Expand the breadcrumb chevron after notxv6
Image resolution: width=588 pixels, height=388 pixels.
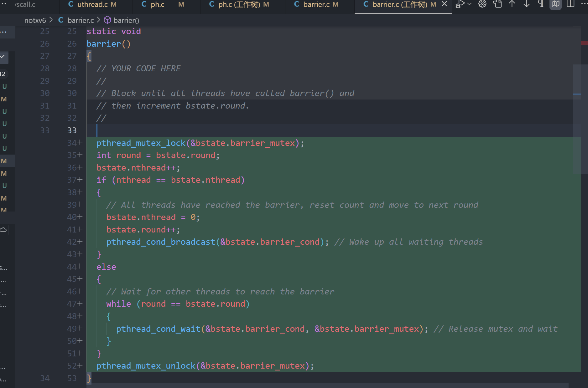click(51, 20)
